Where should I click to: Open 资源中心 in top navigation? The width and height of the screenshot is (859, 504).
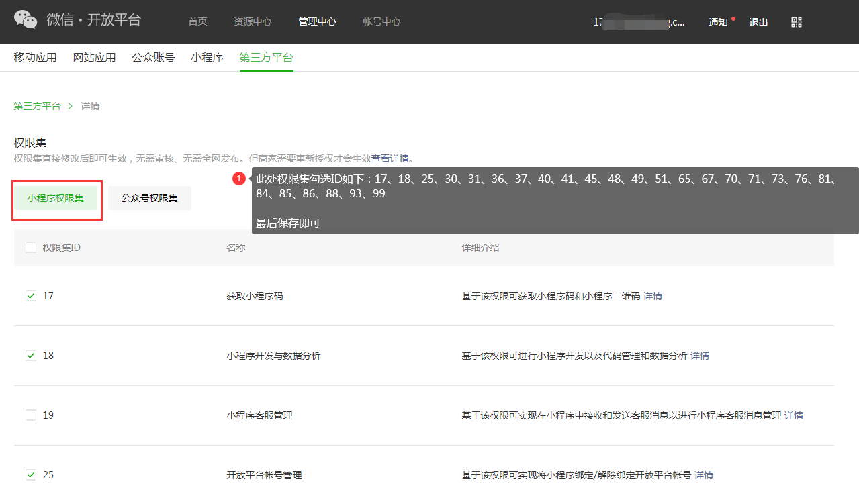click(253, 21)
